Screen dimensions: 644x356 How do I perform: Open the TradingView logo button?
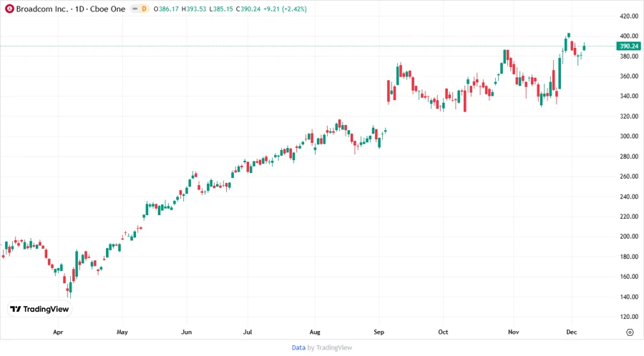click(x=39, y=309)
